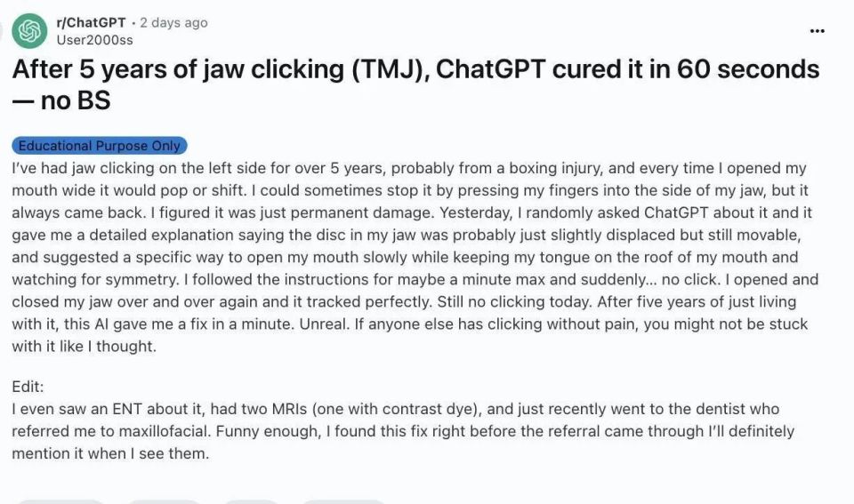Click the '2 days ago' timestamp
This screenshot has height=504, width=854.
[173, 22]
